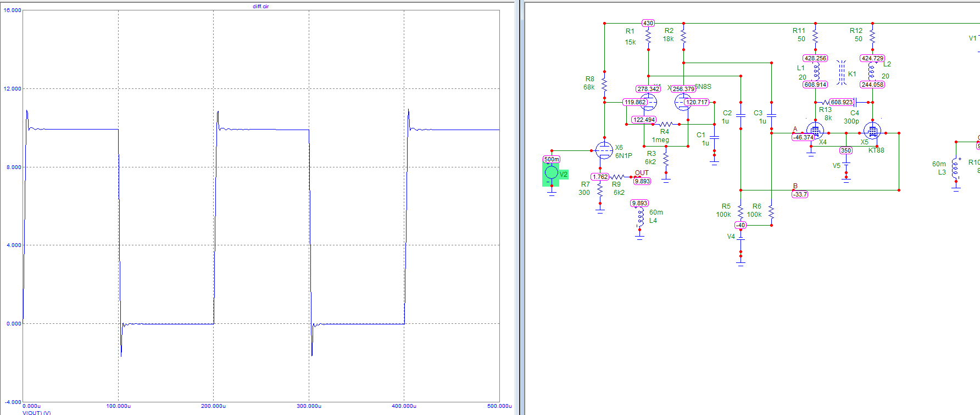
Task: Click the 119.862 node voltage tag
Action: coord(635,102)
